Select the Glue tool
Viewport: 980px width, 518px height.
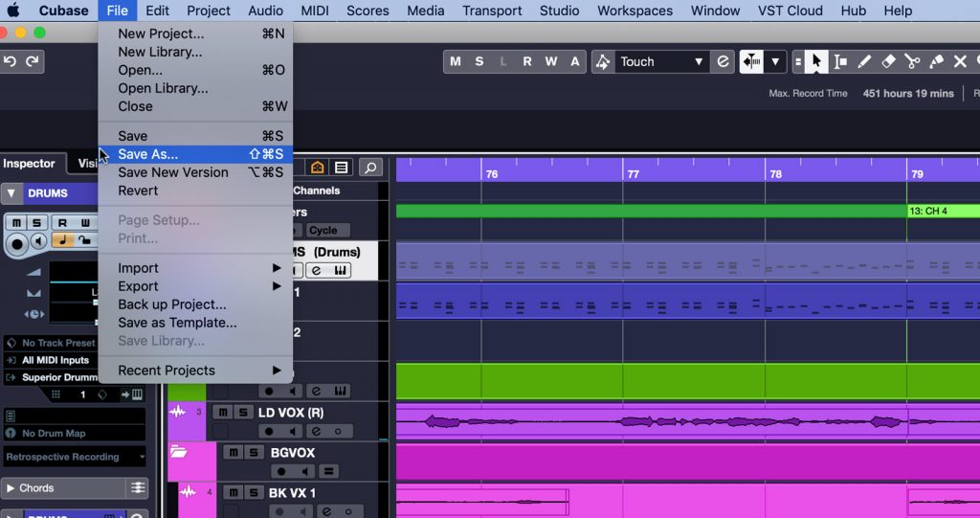point(936,61)
